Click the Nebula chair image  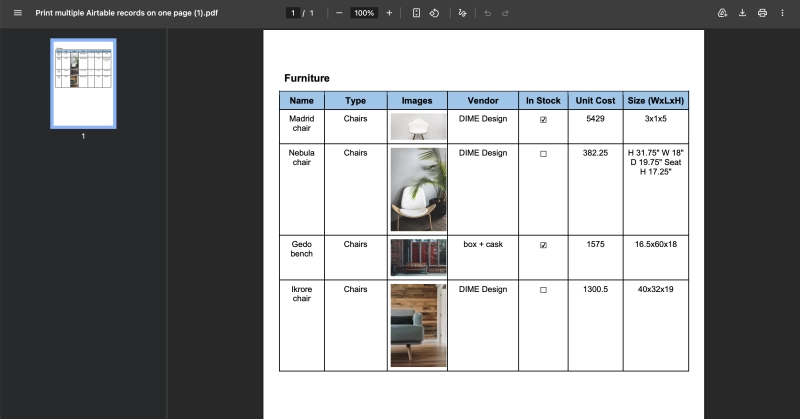pos(418,189)
